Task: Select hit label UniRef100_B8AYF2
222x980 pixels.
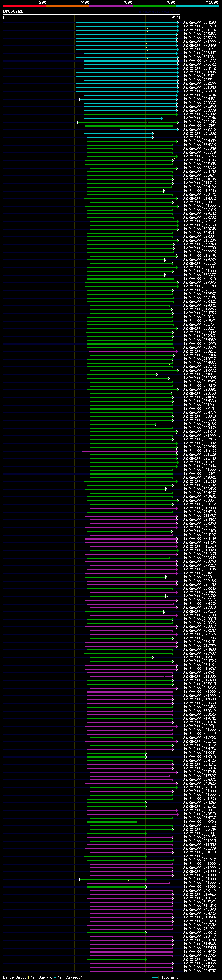Action: click(199, 68)
